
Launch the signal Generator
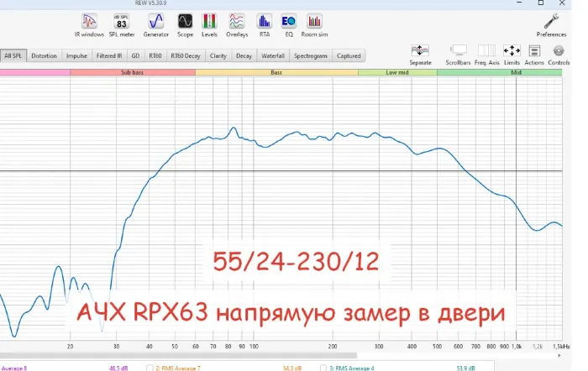tap(155, 25)
